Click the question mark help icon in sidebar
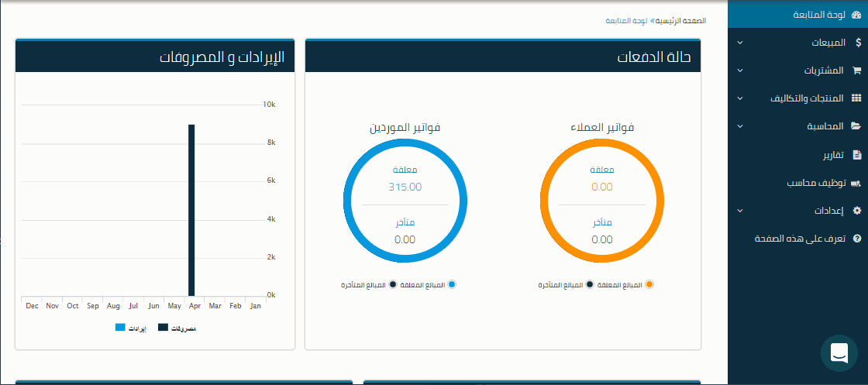Screen dimensions: 868x385 [x=856, y=239]
